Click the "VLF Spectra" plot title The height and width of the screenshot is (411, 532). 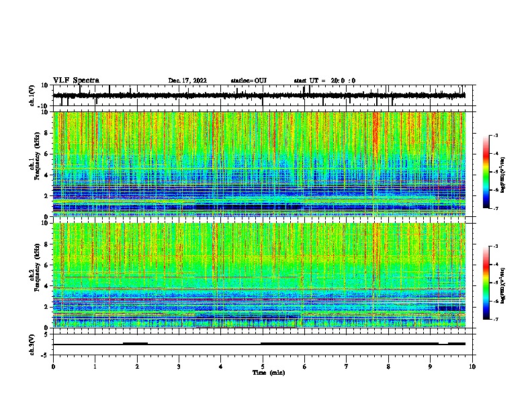click(x=76, y=81)
